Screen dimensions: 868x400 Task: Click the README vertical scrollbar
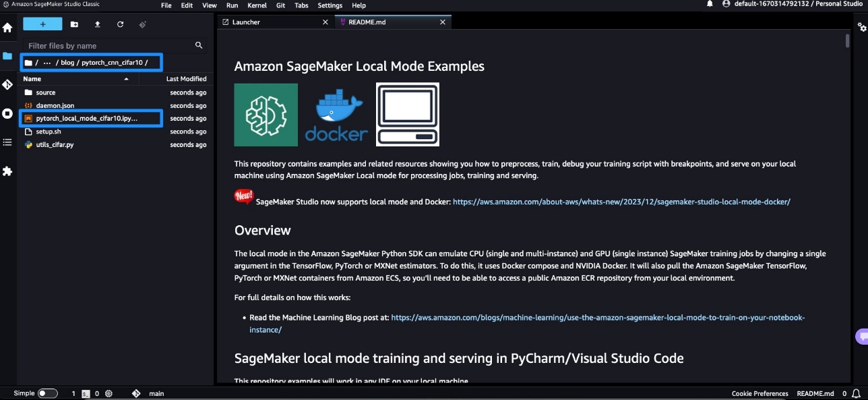pos(847,41)
